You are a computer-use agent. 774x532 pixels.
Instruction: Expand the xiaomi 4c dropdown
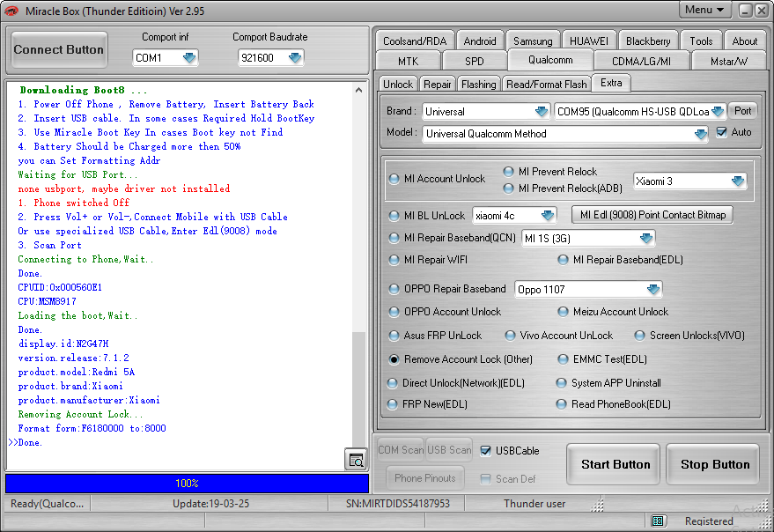coord(548,216)
